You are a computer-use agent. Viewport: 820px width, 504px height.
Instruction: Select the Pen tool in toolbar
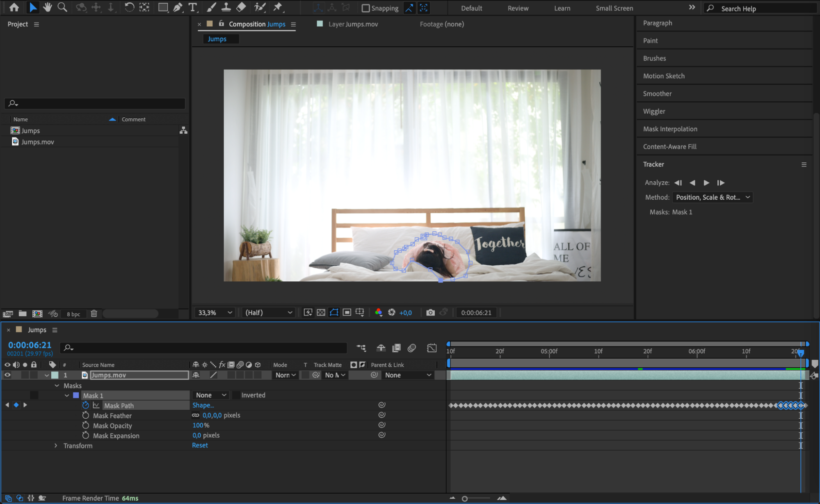(178, 7)
